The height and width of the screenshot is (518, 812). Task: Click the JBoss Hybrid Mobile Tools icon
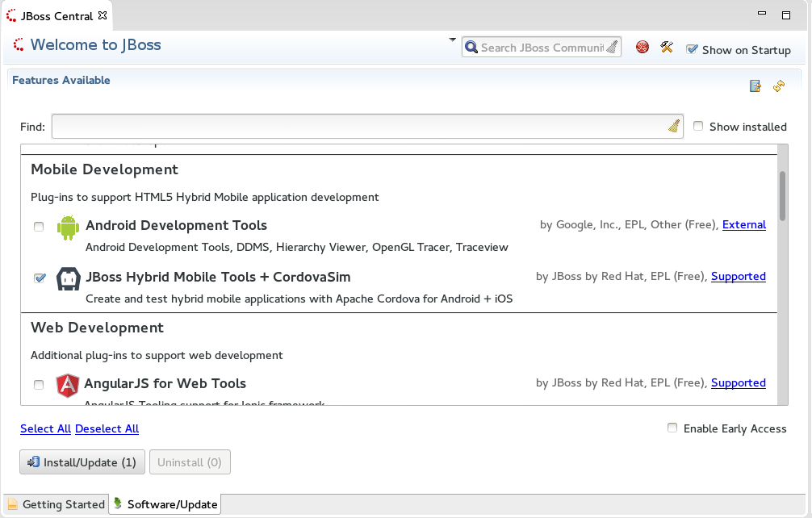coord(68,279)
